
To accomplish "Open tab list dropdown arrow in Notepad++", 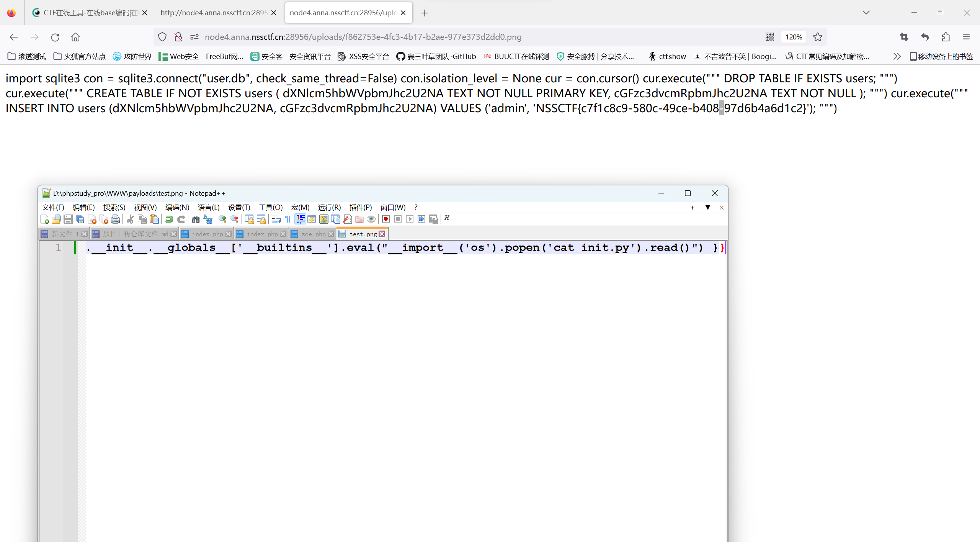I will tap(707, 207).
